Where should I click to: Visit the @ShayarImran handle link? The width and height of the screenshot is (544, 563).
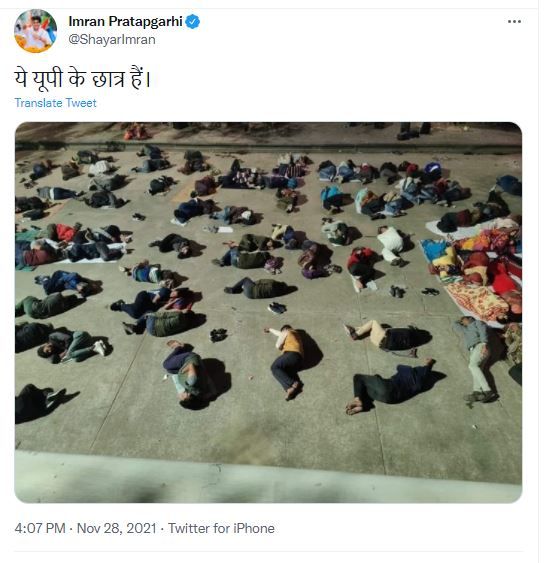click(x=112, y=39)
